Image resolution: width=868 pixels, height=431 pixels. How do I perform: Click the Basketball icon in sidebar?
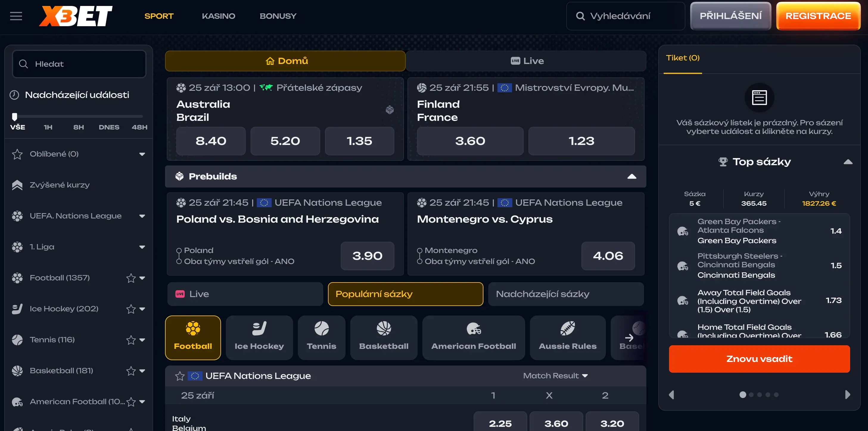17,371
